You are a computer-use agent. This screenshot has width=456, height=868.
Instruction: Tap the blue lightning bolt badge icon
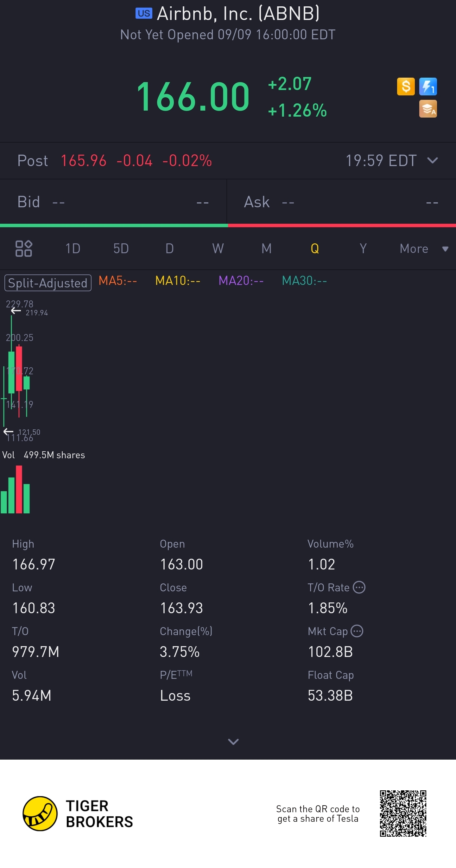pos(428,87)
